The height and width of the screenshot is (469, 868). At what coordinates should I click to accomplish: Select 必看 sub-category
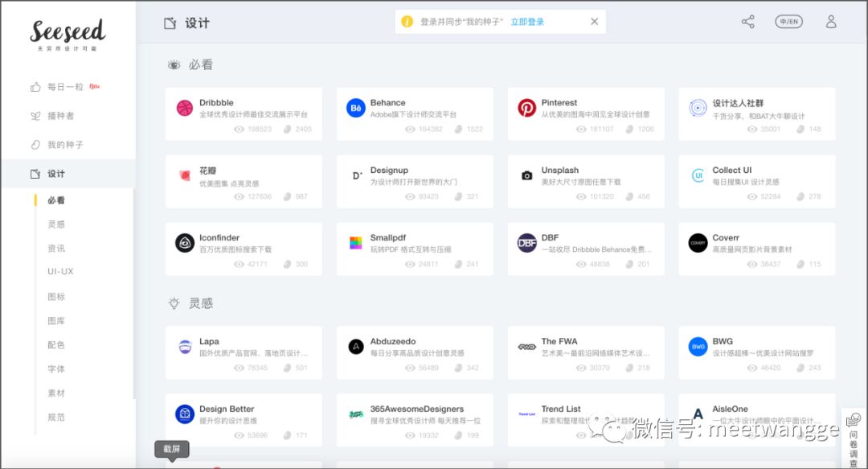tap(56, 200)
